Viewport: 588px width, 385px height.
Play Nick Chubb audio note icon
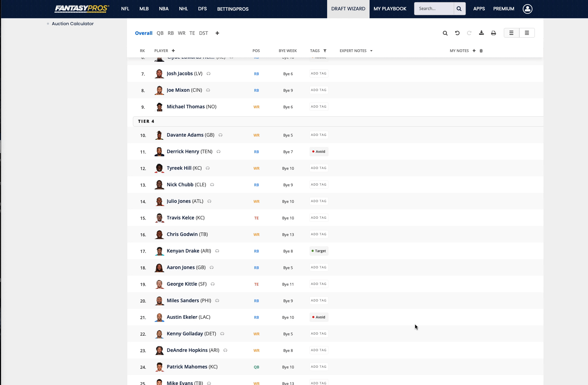click(212, 185)
